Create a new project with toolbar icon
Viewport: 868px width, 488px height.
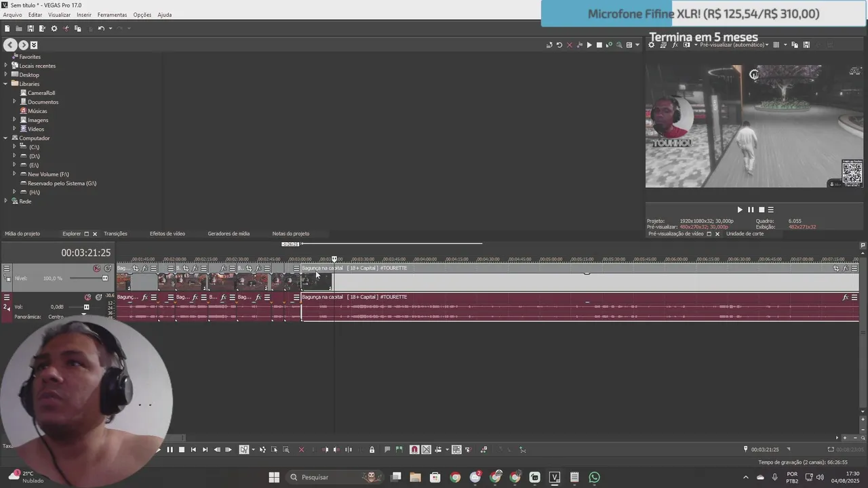[x=7, y=28]
